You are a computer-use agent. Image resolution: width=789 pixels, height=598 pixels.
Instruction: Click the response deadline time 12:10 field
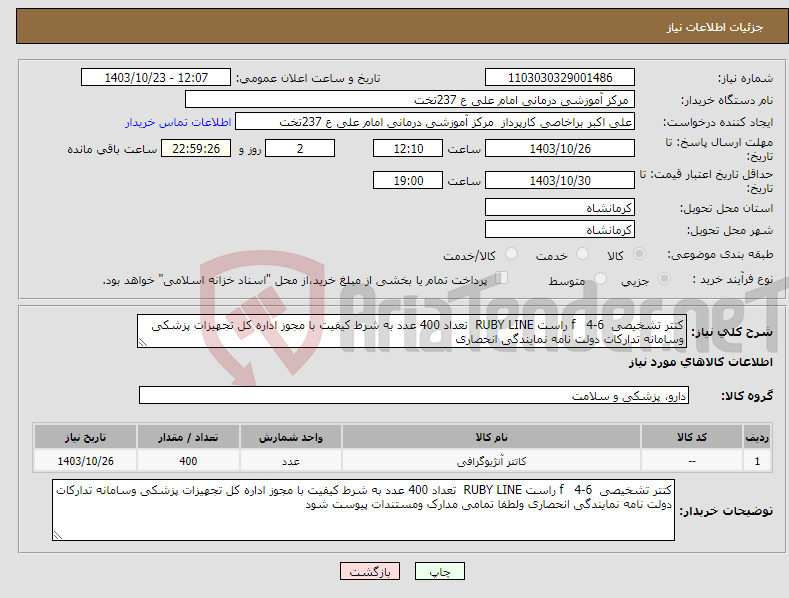click(408, 148)
